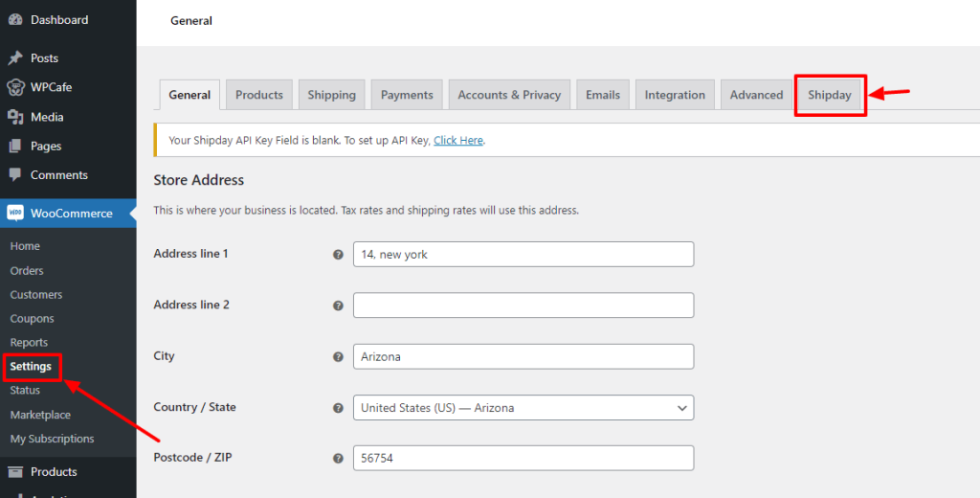Go to My Subscriptions submenu

point(52,439)
